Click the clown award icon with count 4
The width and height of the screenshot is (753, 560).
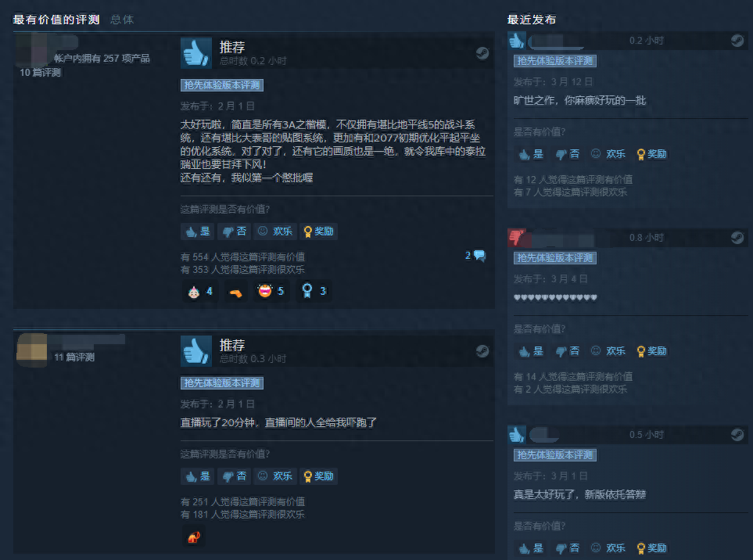(x=200, y=291)
